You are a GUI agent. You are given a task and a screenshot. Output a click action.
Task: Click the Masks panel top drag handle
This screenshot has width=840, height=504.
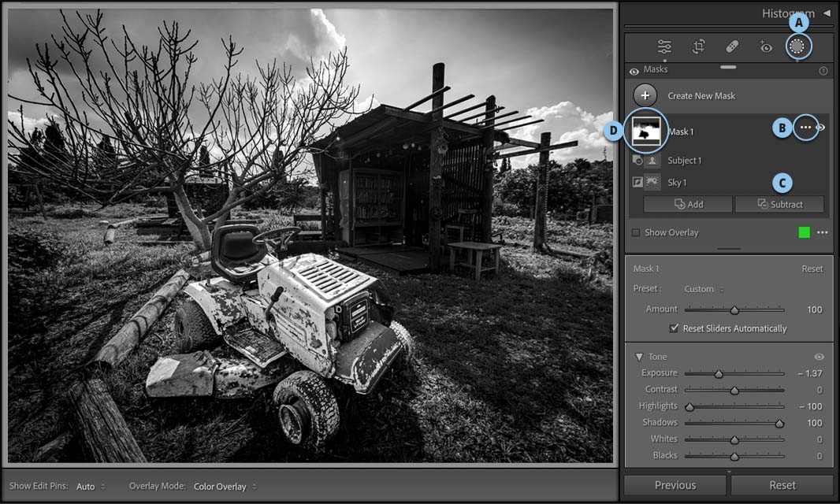728,67
